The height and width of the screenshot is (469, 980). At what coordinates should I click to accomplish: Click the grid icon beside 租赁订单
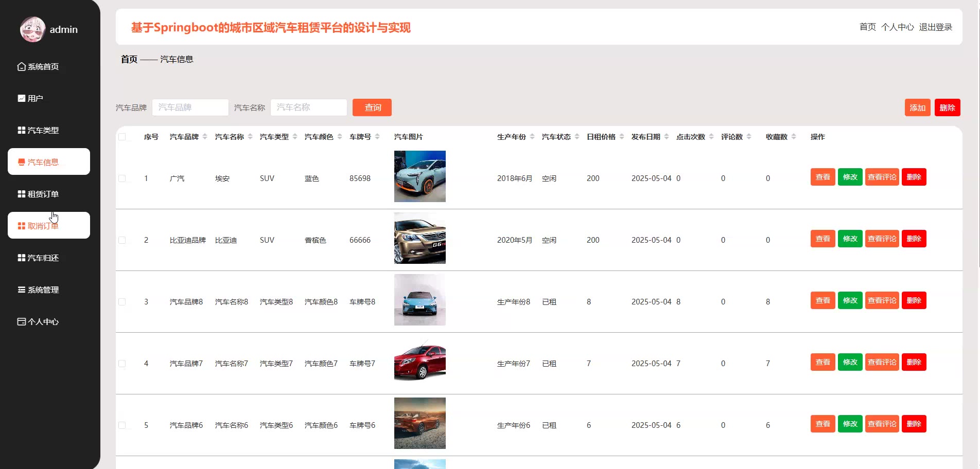(x=21, y=194)
